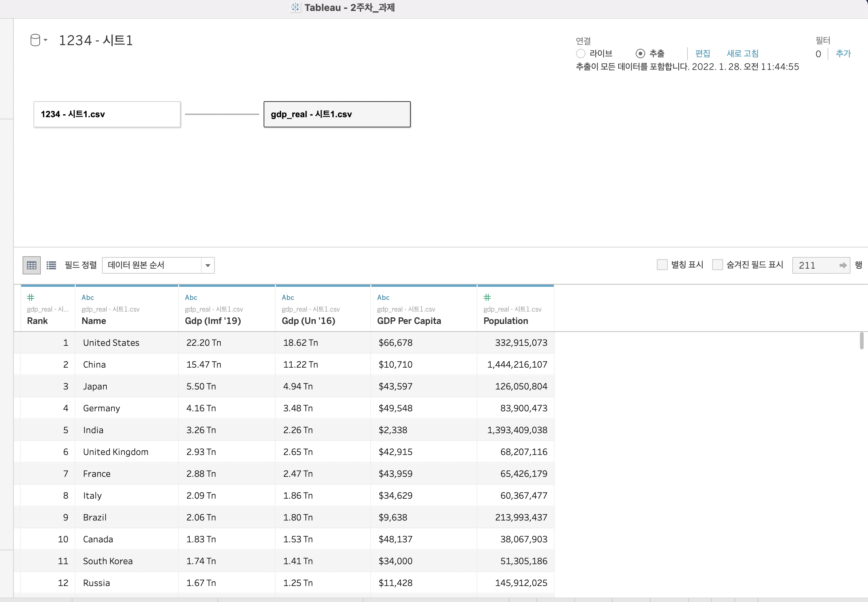Apply row count with arrow icon
This screenshot has width=868, height=602.
[843, 265]
